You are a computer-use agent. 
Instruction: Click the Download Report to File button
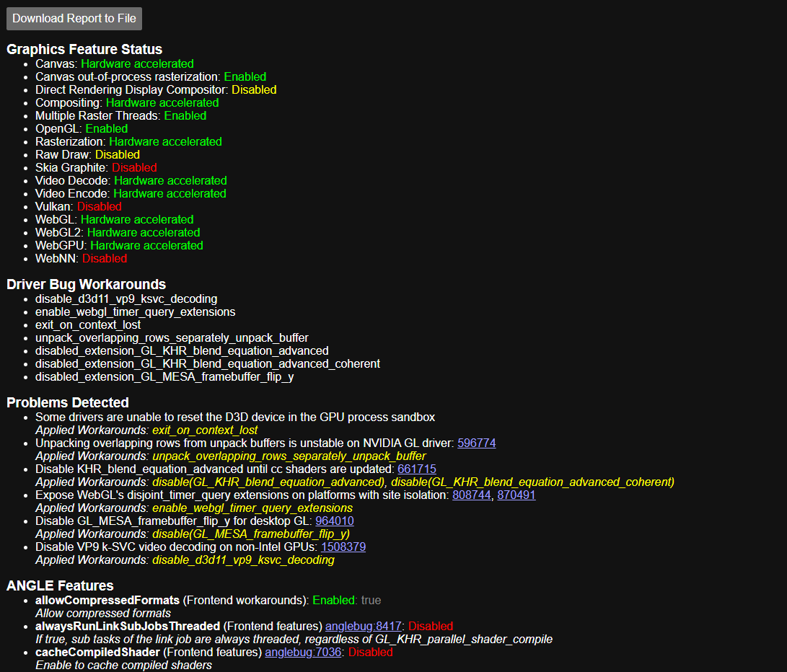74,18
